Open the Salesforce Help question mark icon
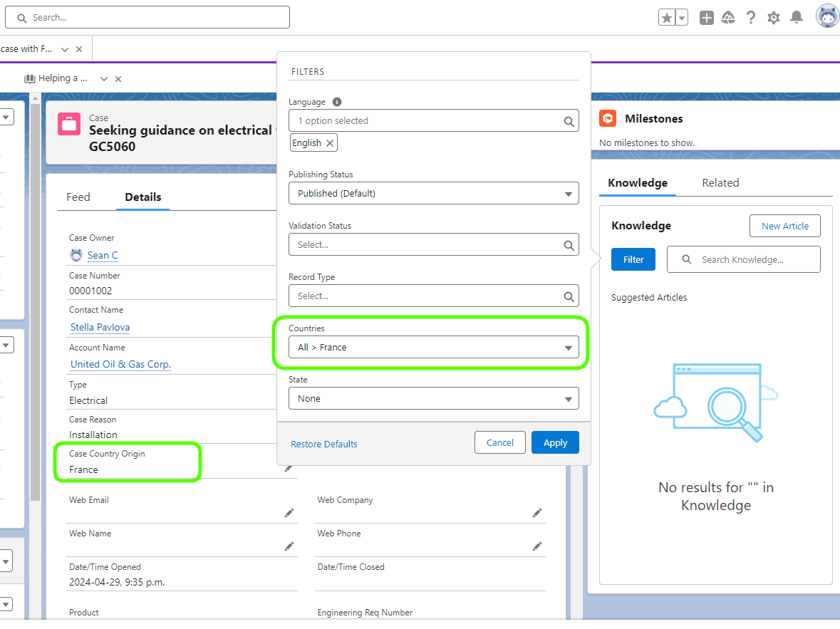 tap(750, 18)
